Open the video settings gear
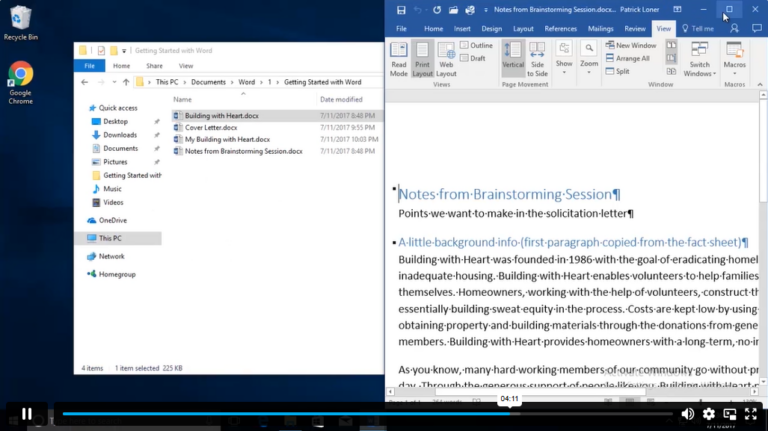This screenshot has width=768, height=431. coord(709,414)
